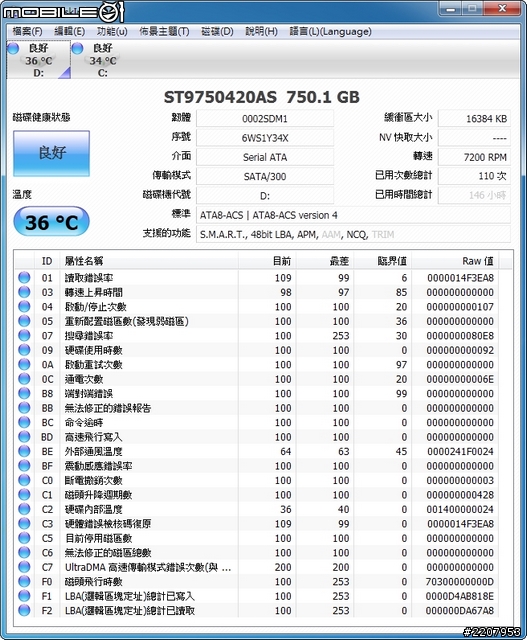Click the standard field ATA8-ACS version 4
527x640 pixels.
pos(353,215)
